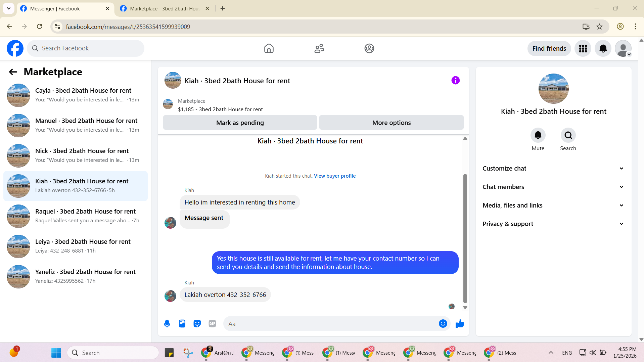This screenshot has width=644, height=362.
Task: Open conversation information purple icon
Action: pyautogui.click(x=455, y=80)
